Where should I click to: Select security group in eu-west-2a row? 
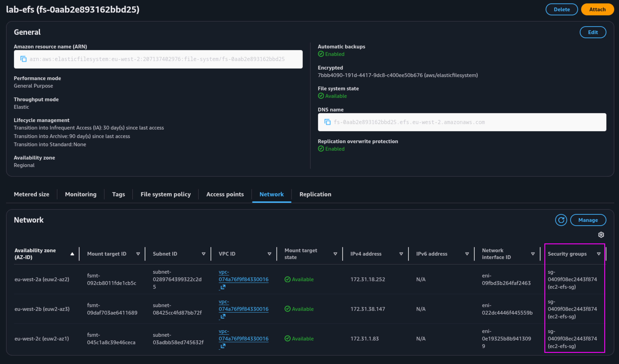pos(572,279)
